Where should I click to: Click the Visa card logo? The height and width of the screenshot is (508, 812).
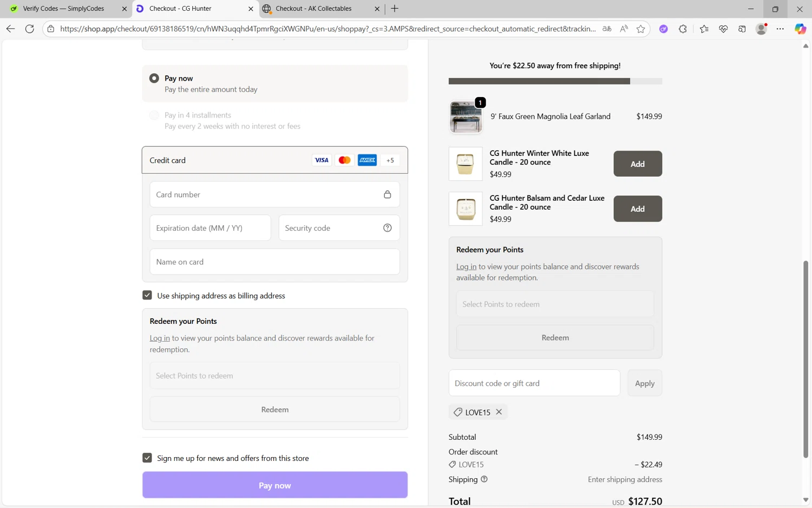pos(322,160)
